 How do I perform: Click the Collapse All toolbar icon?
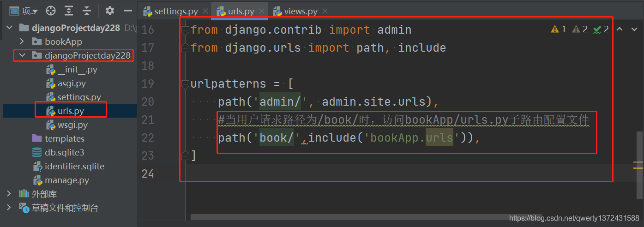pos(86,11)
